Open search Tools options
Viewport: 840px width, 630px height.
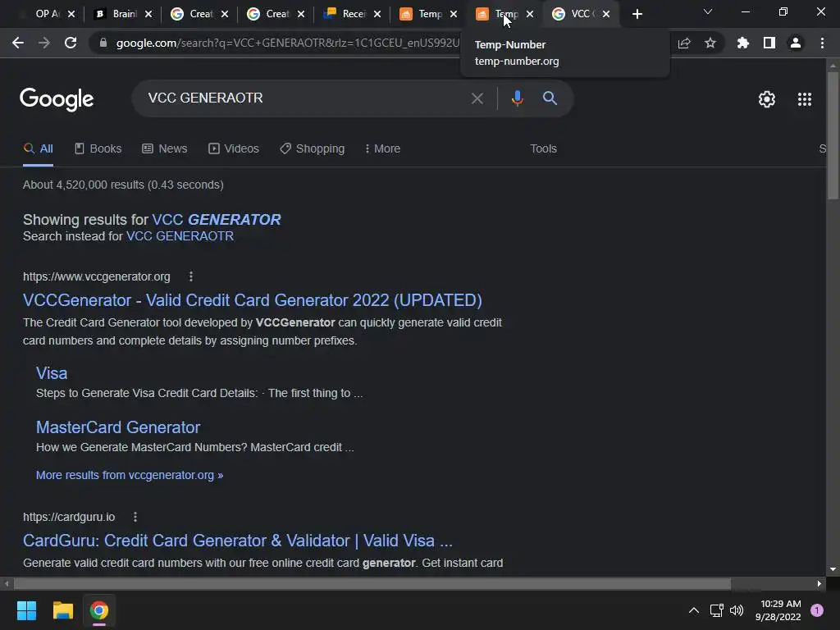543,148
